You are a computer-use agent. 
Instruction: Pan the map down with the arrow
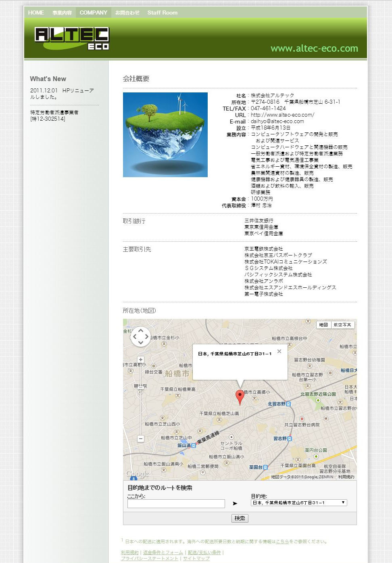pyautogui.click(x=141, y=342)
